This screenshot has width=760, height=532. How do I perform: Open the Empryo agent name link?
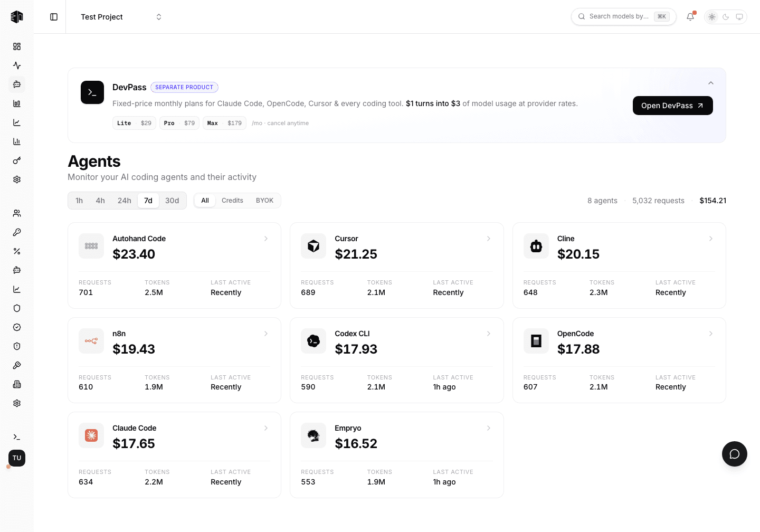(x=348, y=428)
